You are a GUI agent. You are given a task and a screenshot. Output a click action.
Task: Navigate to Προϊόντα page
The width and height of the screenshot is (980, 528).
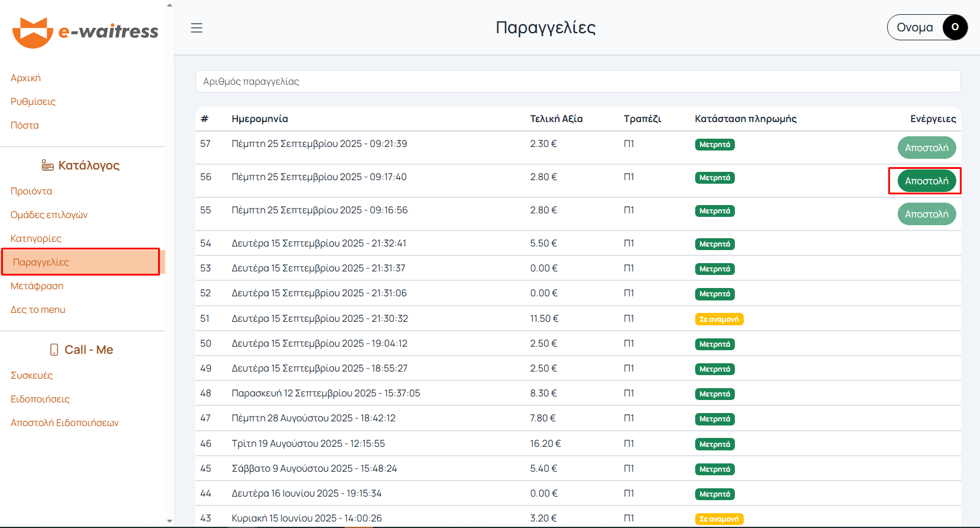coord(31,191)
